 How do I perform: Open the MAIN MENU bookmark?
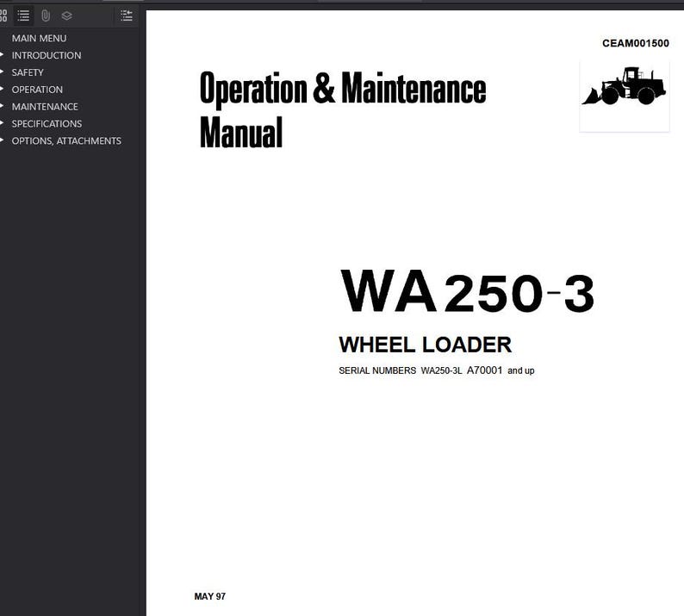[40, 39]
